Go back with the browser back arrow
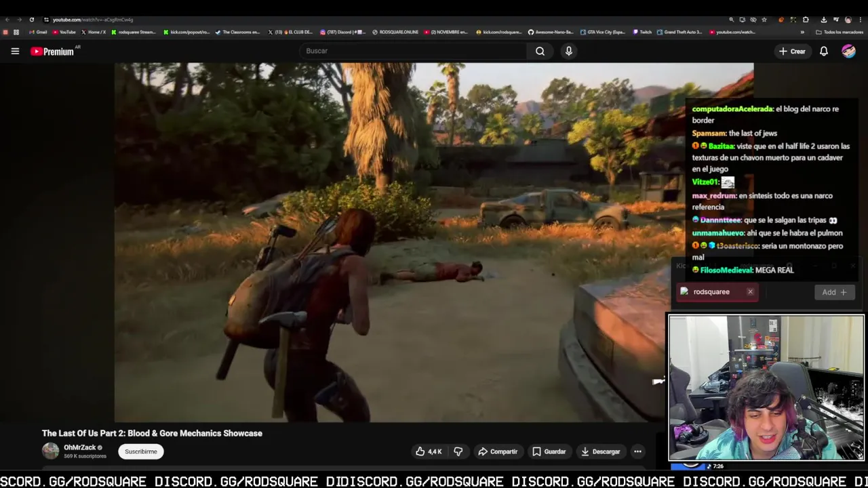868x488 pixels. pyautogui.click(x=7, y=20)
